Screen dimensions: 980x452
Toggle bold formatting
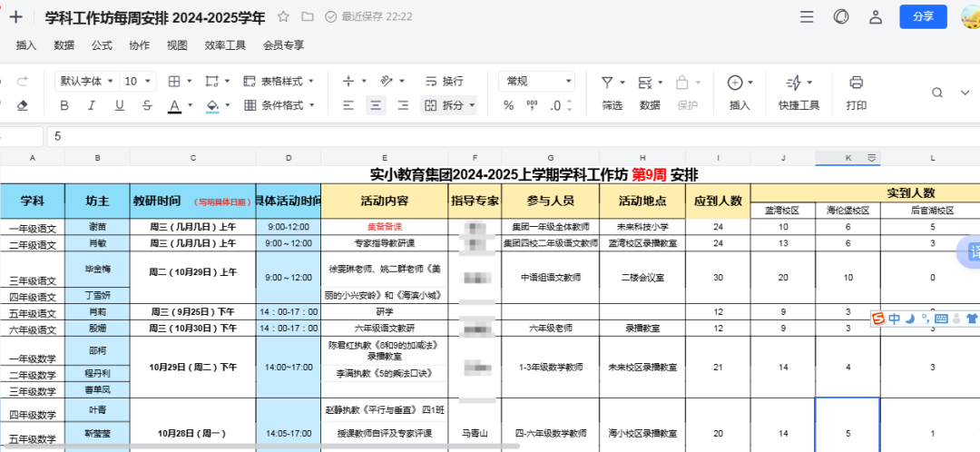tap(64, 105)
